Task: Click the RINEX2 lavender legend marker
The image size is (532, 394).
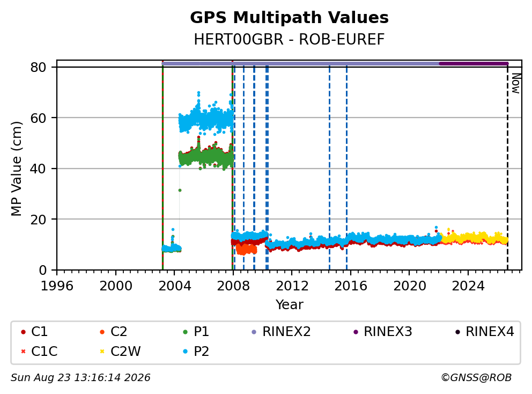Action: [254, 332]
